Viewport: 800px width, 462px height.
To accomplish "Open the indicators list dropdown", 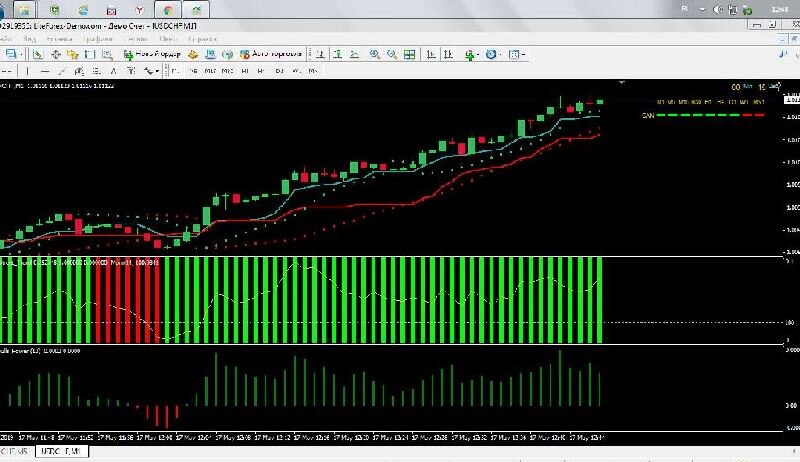I will [470, 54].
